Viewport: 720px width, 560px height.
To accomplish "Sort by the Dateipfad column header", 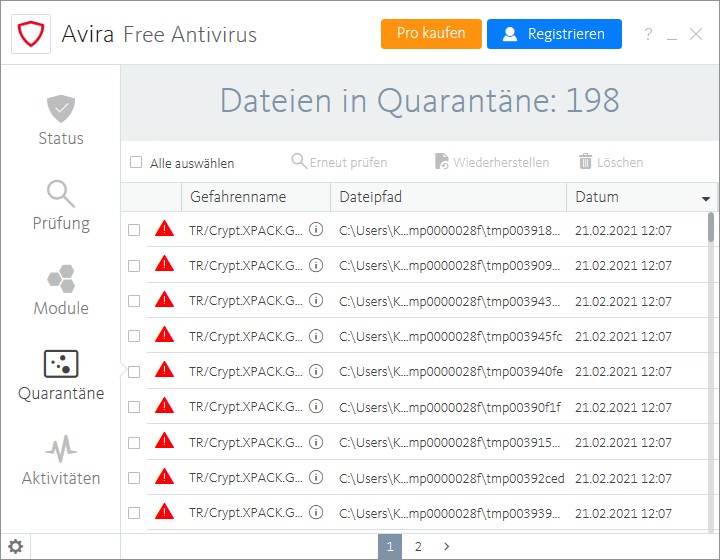I will click(x=448, y=197).
